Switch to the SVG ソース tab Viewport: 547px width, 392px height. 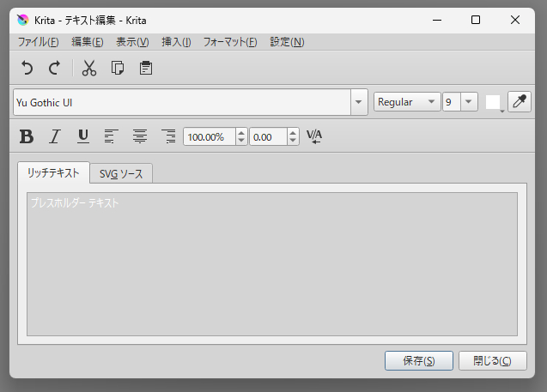point(121,173)
